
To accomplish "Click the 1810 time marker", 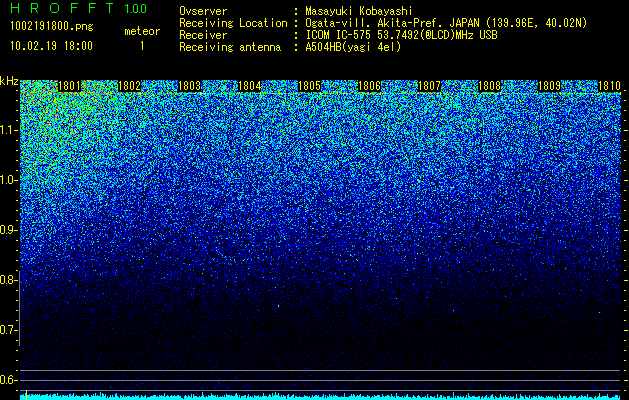I will coord(609,86).
